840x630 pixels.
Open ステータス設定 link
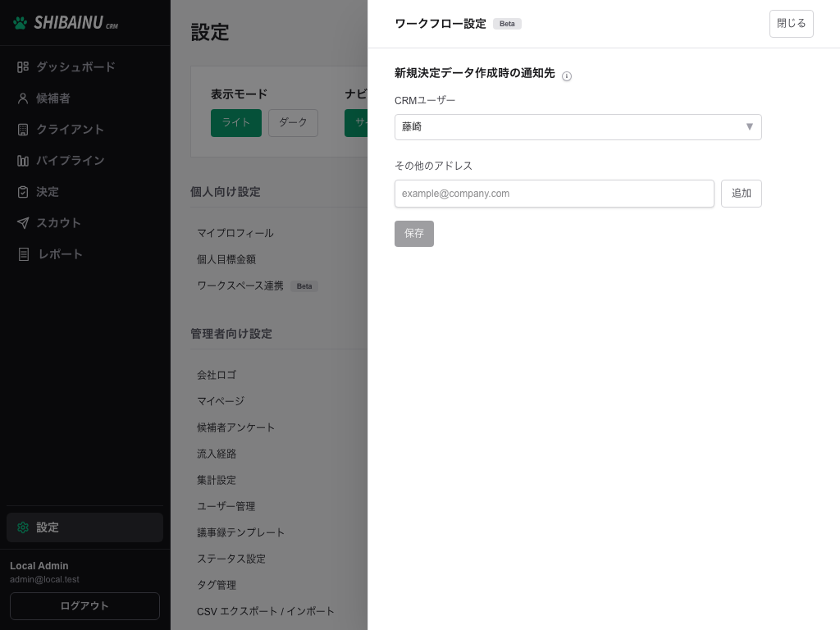click(x=231, y=559)
